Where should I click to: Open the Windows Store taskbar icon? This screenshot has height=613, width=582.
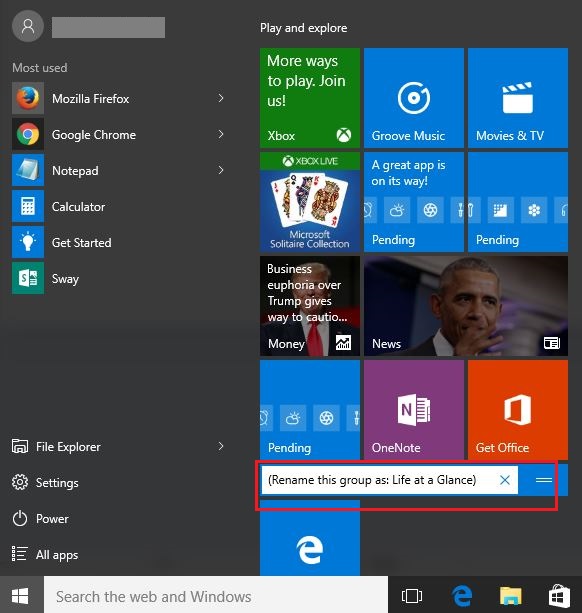click(x=559, y=596)
